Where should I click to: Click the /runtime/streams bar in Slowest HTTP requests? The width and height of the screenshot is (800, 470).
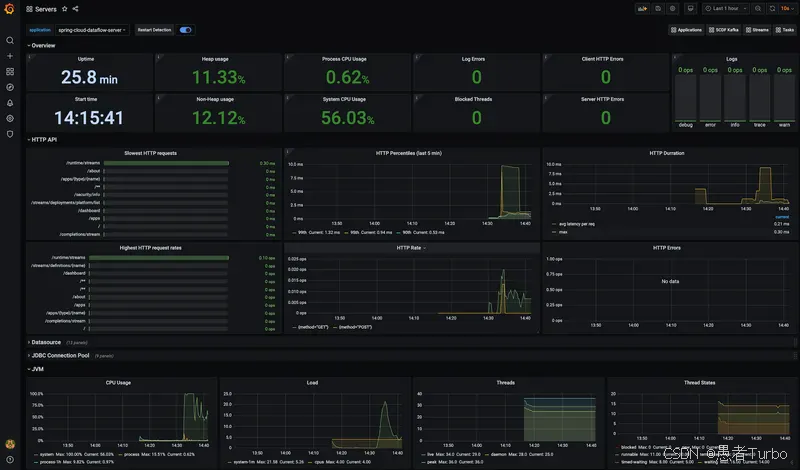pos(166,163)
